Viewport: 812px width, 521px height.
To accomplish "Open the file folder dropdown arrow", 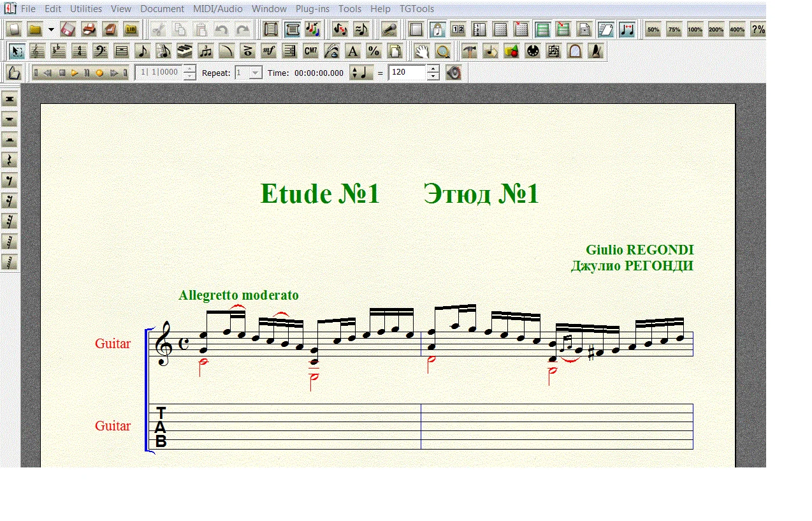I will tap(51, 29).
